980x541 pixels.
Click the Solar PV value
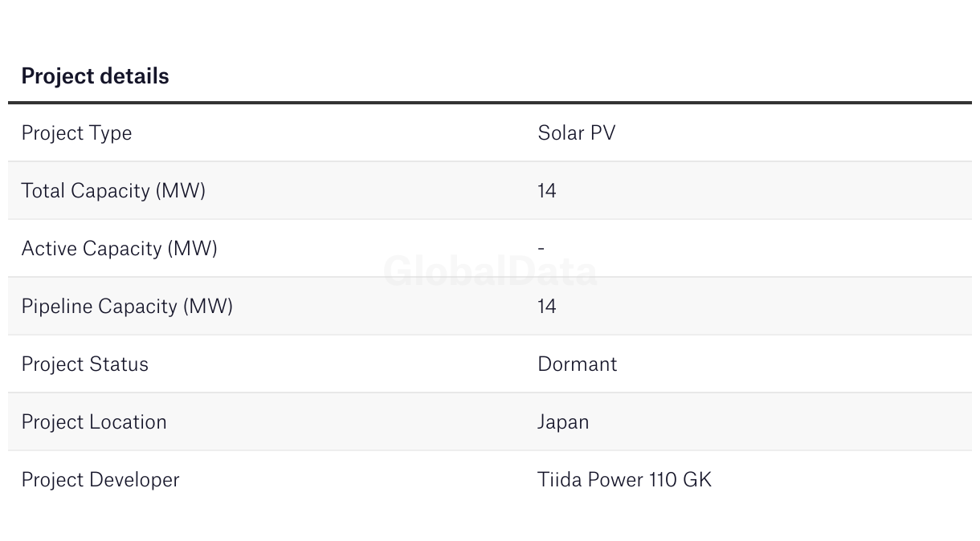(577, 133)
